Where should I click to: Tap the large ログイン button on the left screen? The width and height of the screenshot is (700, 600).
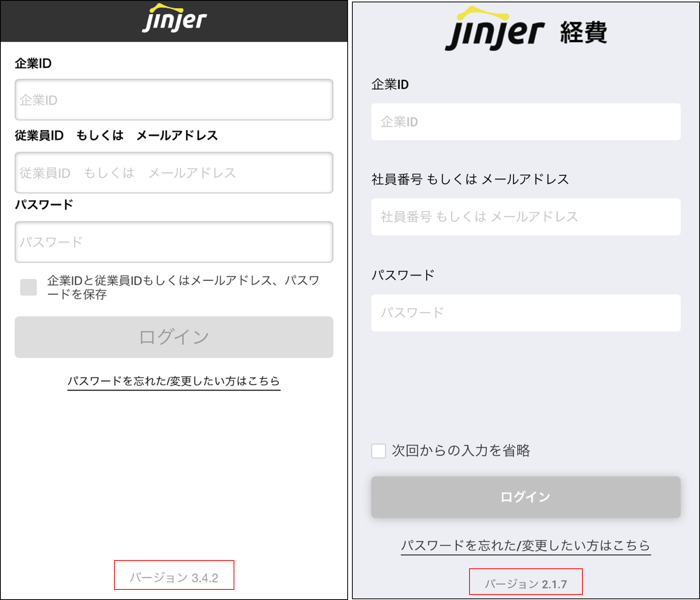pos(174,337)
